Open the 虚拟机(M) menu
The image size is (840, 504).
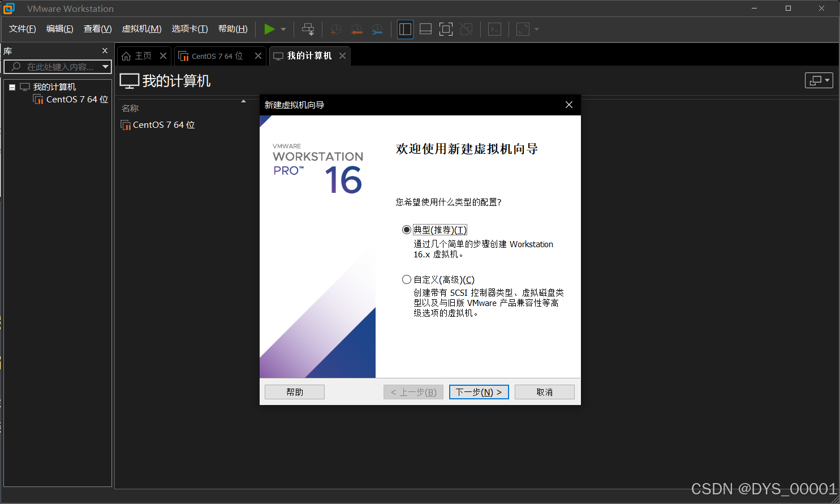(x=142, y=29)
